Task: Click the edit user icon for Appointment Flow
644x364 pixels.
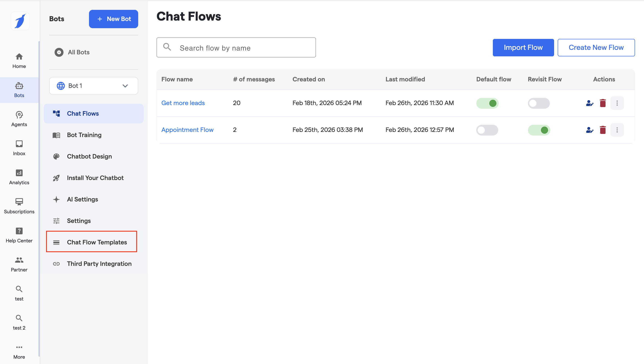Action: [589, 130]
